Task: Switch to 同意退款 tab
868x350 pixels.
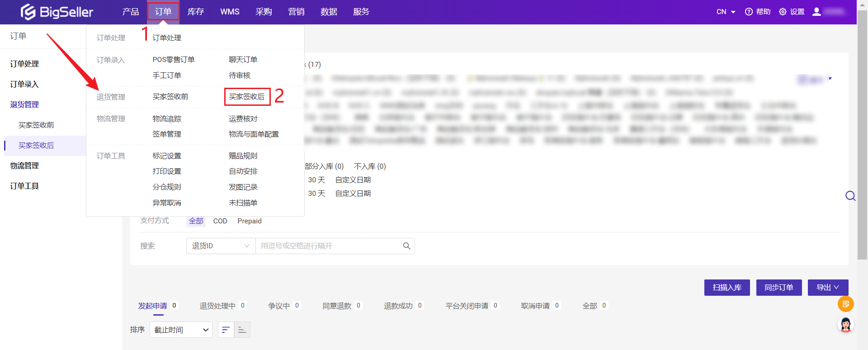Action: click(342, 306)
